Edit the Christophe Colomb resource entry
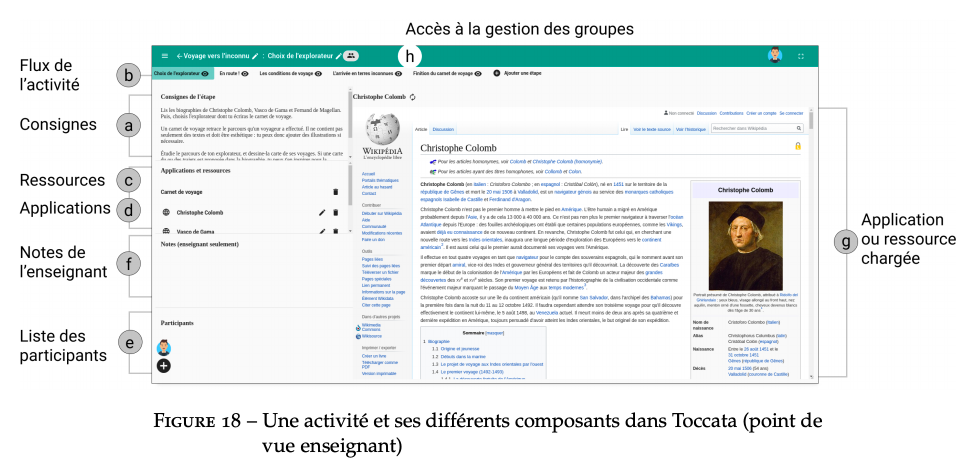The width and height of the screenshot is (970, 460). (x=322, y=213)
